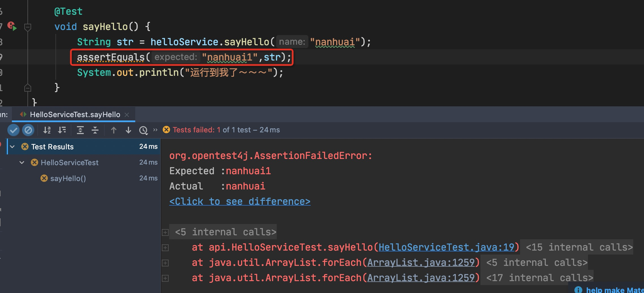Click the @Test annotation
Image resolution: width=644 pixels, height=293 pixels.
[x=68, y=11]
